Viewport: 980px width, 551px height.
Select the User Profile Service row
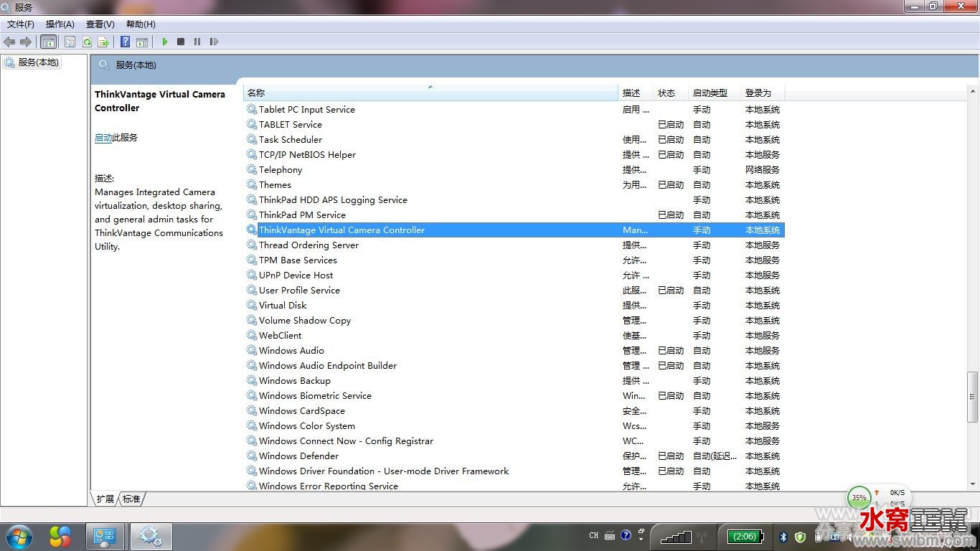pyautogui.click(x=514, y=291)
